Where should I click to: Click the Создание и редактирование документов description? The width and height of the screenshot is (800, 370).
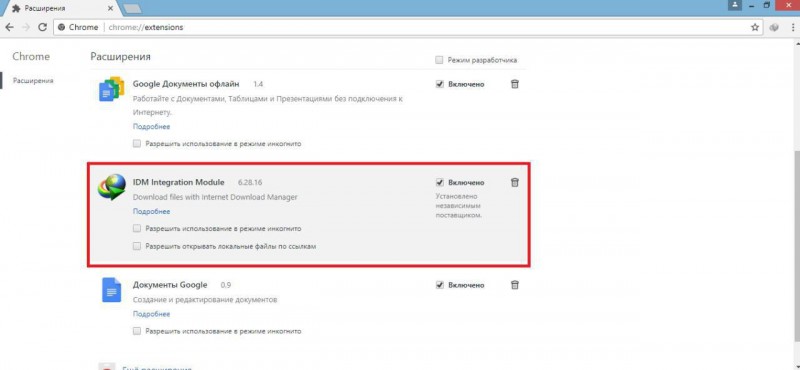(x=205, y=300)
